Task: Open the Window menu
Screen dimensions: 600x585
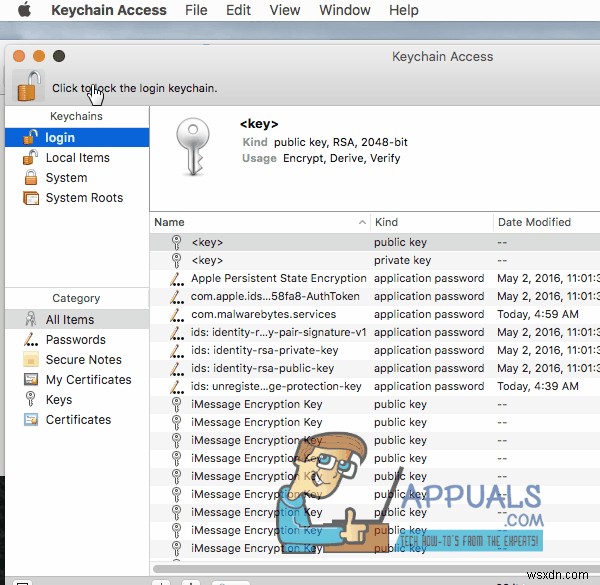Action: [x=345, y=10]
